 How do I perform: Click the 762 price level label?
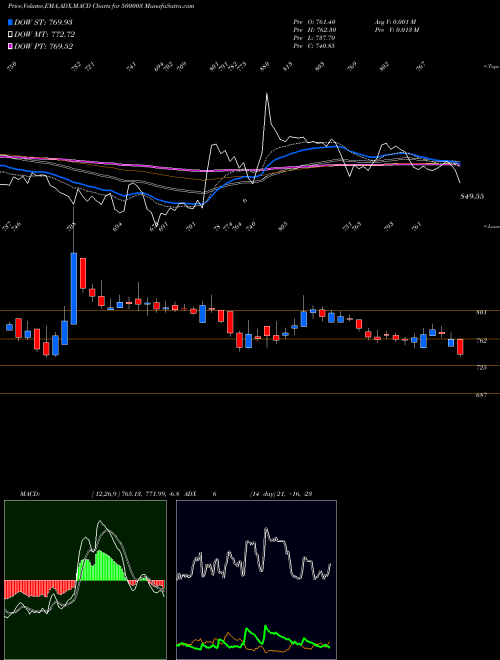tap(482, 341)
